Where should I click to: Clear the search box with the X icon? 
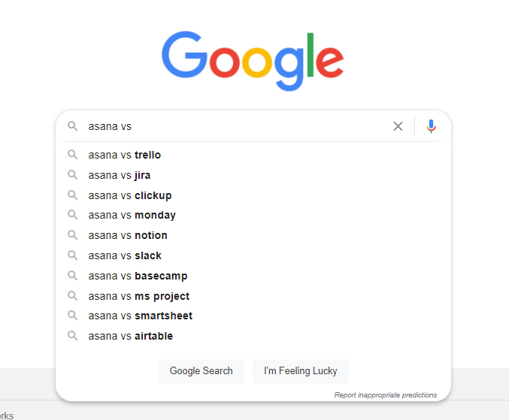(x=398, y=126)
